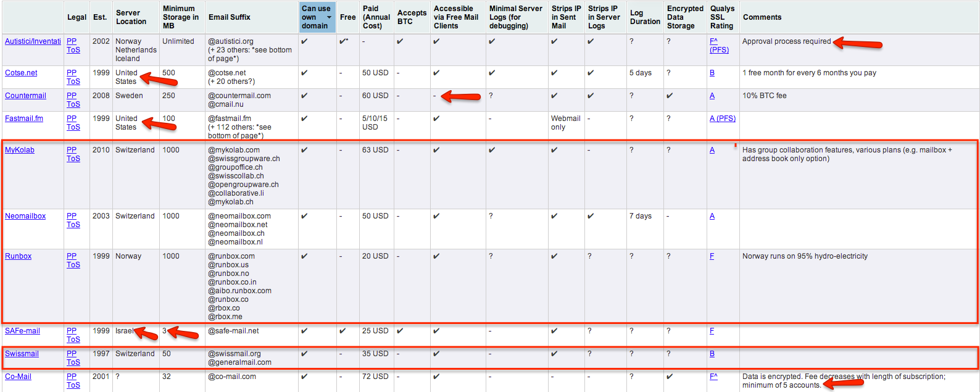Viewport: 980px width, 392px height.
Task: Open the PP link in the SAFe-mail row
Action: point(72,331)
